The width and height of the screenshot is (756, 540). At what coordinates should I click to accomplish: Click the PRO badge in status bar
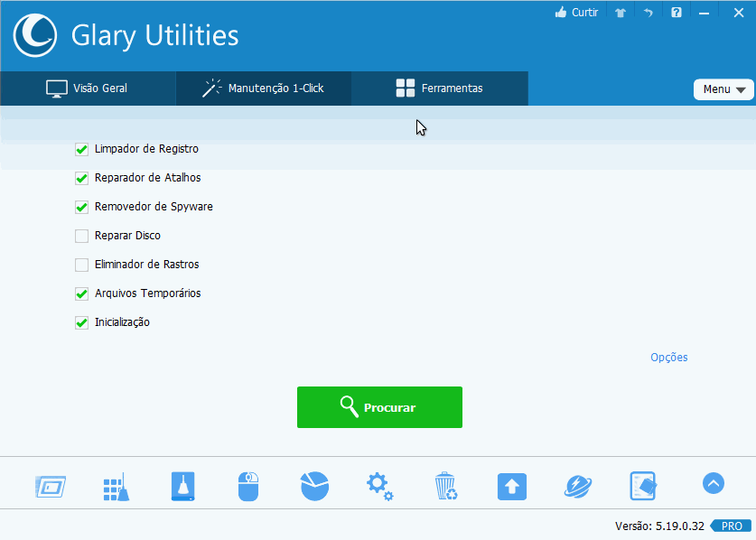[731, 526]
